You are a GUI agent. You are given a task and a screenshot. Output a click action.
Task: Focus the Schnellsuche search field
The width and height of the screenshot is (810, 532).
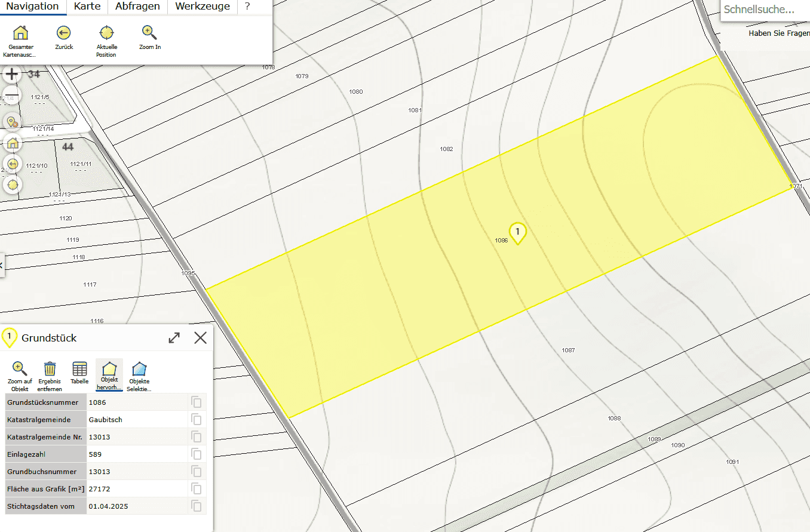(766, 10)
